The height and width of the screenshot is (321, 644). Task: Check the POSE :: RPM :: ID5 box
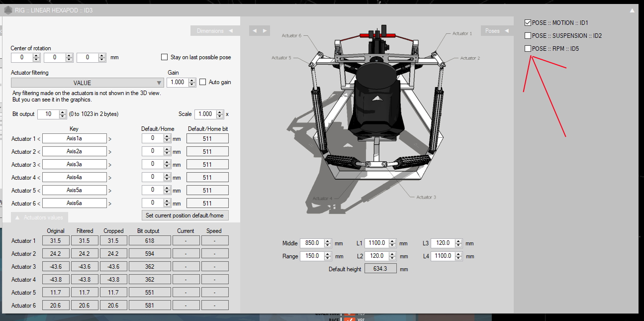click(528, 49)
